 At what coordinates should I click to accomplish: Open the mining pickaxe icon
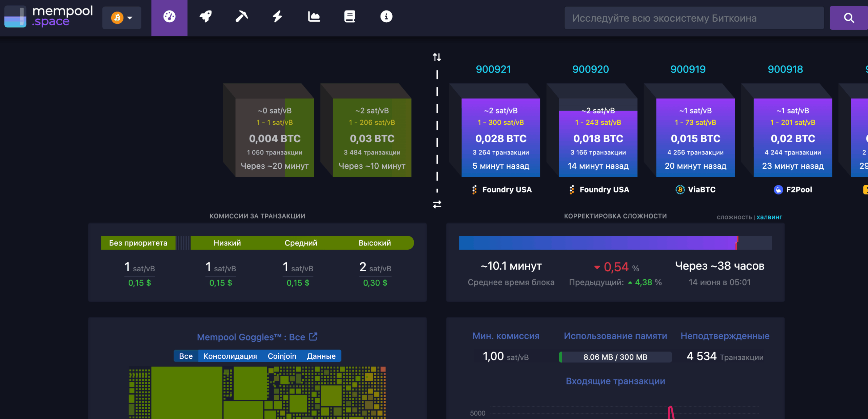pos(241,17)
